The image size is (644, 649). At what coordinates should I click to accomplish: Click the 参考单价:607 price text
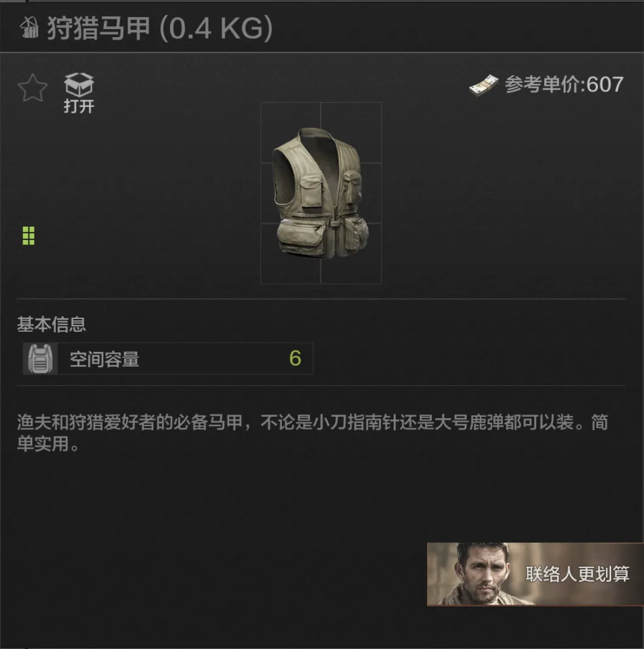point(564,84)
